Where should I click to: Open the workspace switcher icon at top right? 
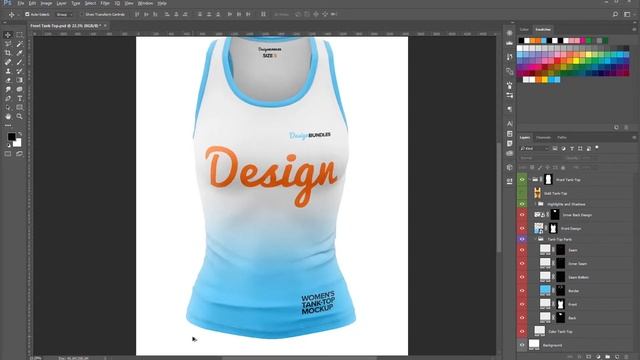coord(627,14)
